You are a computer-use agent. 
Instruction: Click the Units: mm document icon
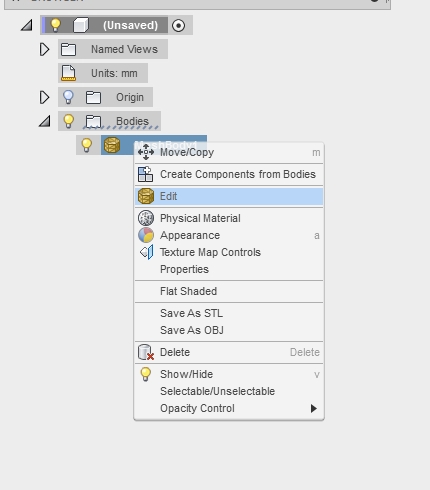[x=69, y=73]
